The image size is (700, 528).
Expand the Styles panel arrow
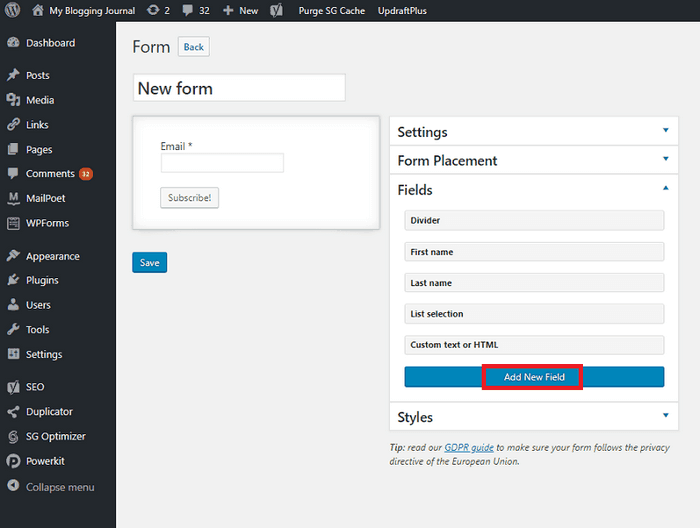click(x=666, y=416)
